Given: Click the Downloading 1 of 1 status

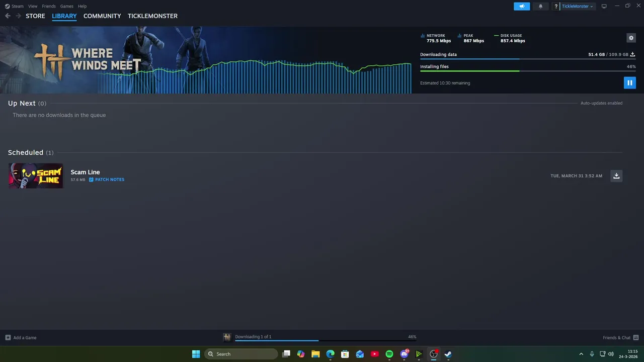Looking at the screenshot, I should pyautogui.click(x=253, y=337).
